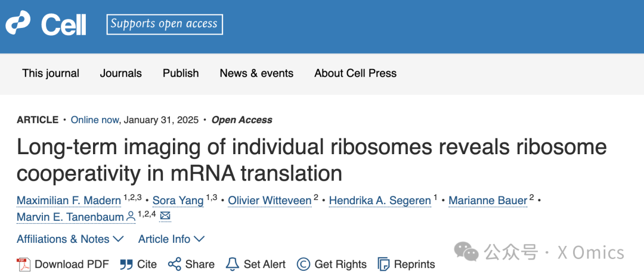This screenshot has height=278, width=644.
Task: Click the Reprints document icon
Action: tap(384, 264)
